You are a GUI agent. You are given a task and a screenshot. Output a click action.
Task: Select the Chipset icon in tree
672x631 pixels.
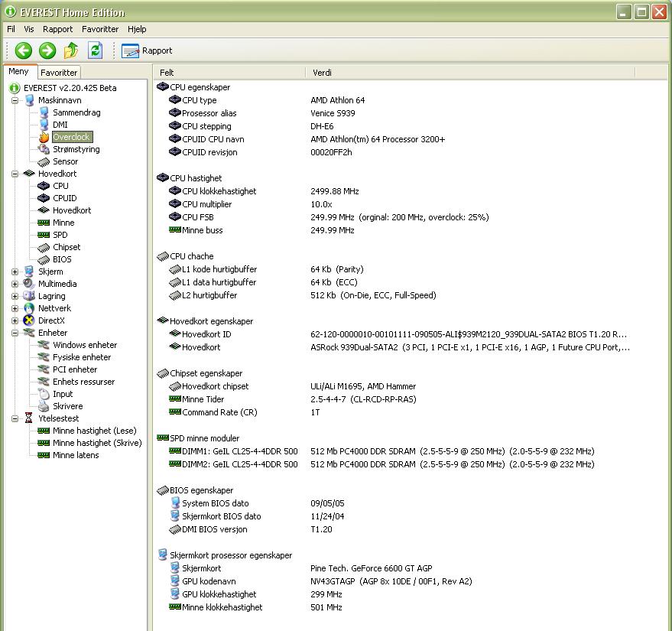[x=44, y=247]
